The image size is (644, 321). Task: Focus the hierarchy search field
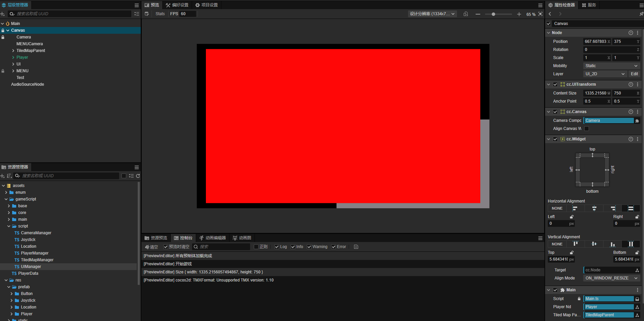pyautogui.click(x=70, y=14)
